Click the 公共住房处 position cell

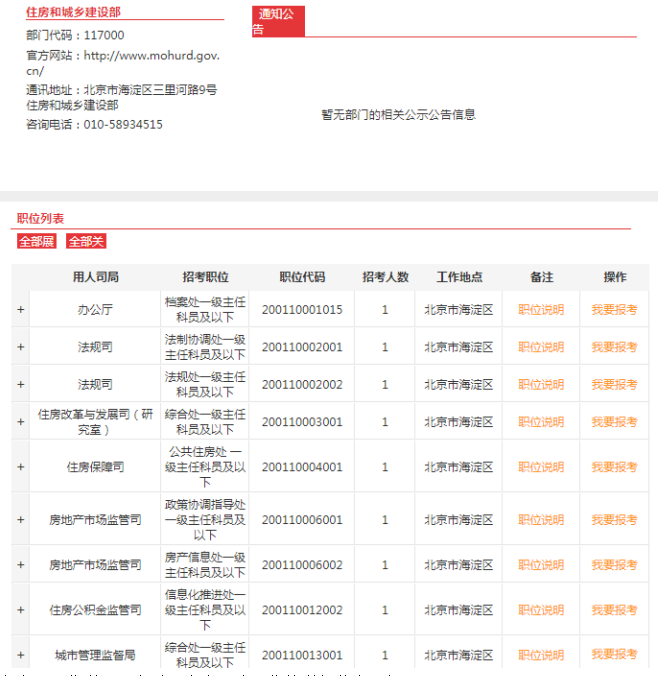(205, 467)
